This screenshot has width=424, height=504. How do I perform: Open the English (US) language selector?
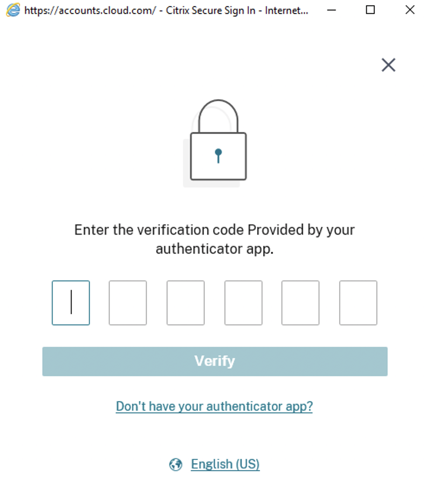(x=225, y=464)
